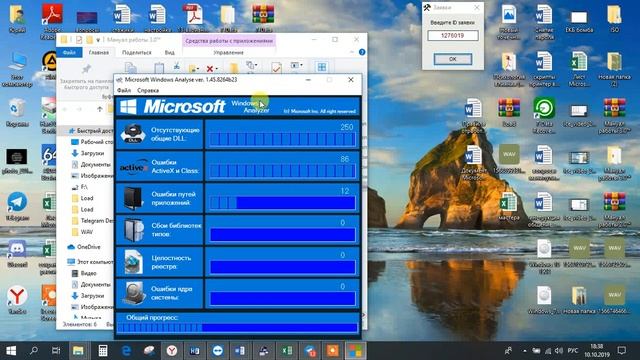Select the Recycle Bin desktop icon

(17, 112)
